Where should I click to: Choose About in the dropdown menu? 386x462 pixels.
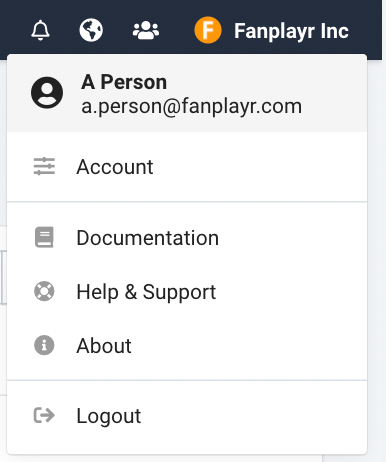coord(187,345)
